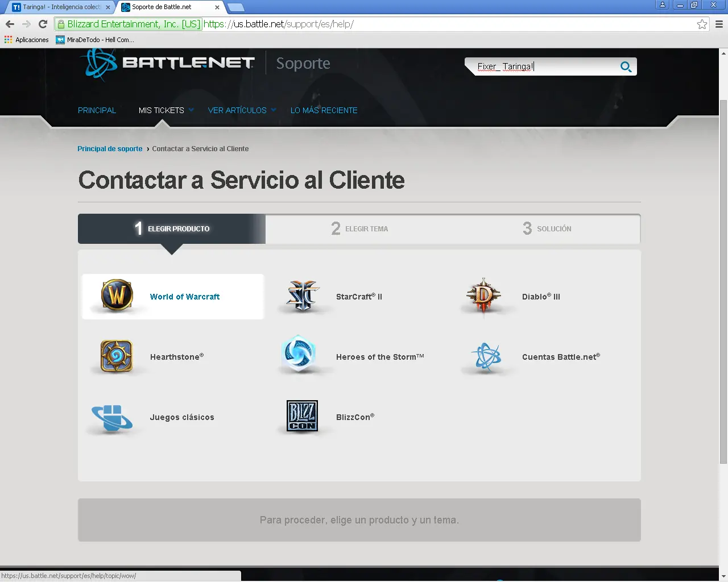
Task: Click the World of Warcraft text link
Action: [185, 297]
